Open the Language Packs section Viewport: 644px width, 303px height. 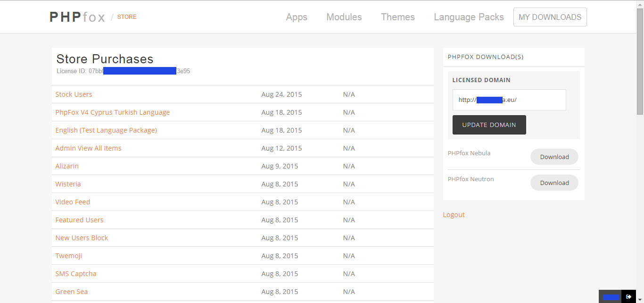coord(469,17)
